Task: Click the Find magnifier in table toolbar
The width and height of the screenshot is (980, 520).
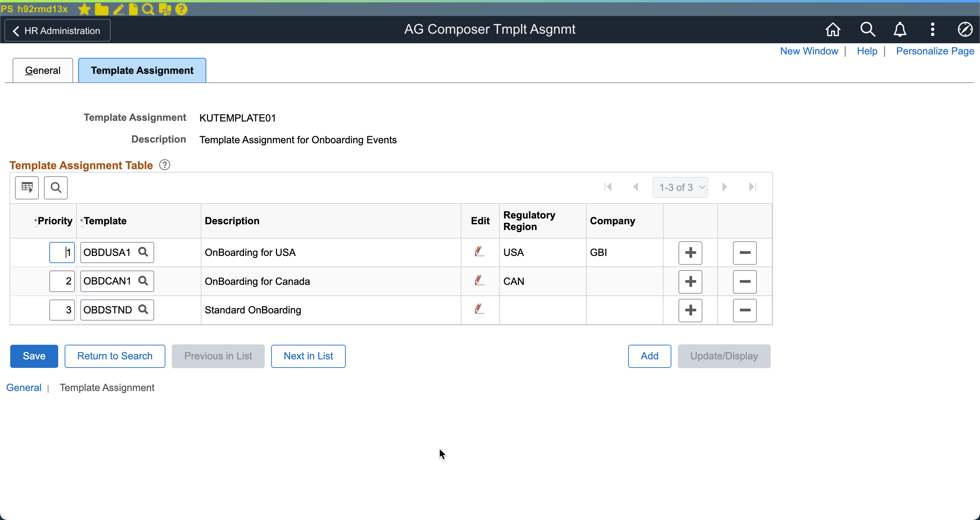Action: tap(55, 188)
